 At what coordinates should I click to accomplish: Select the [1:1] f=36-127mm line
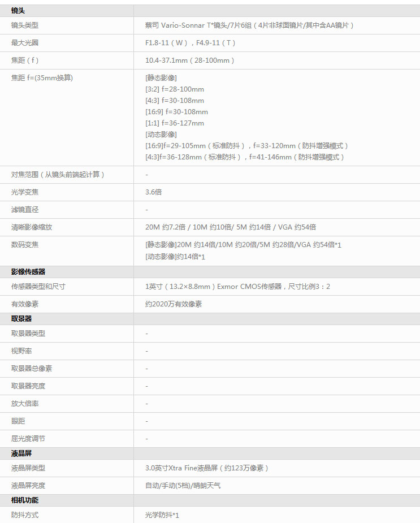click(175, 123)
